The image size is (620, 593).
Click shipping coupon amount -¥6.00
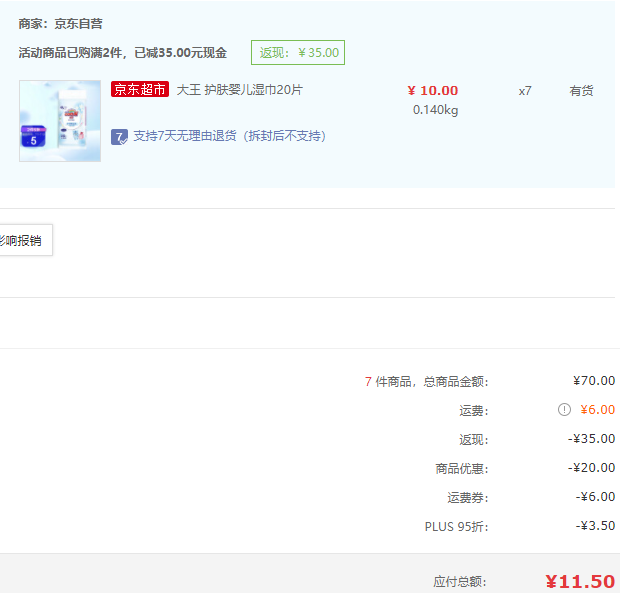pyautogui.click(x=595, y=497)
